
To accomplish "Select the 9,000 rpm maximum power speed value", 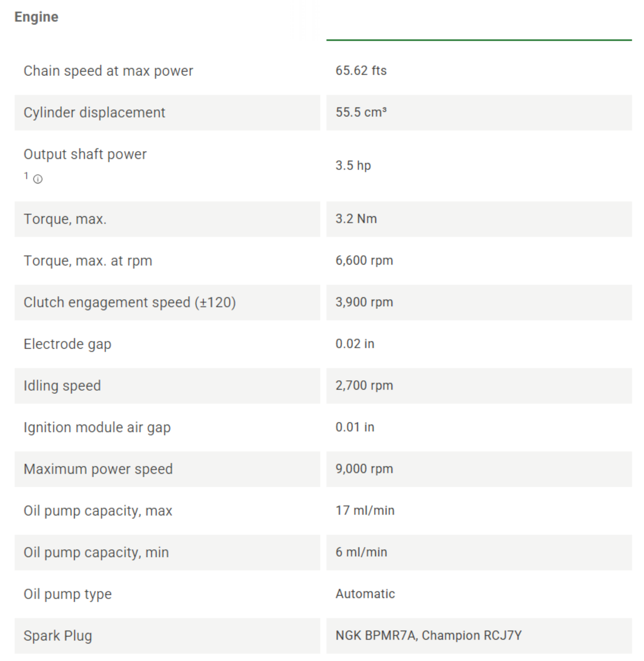I will coord(364,469).
